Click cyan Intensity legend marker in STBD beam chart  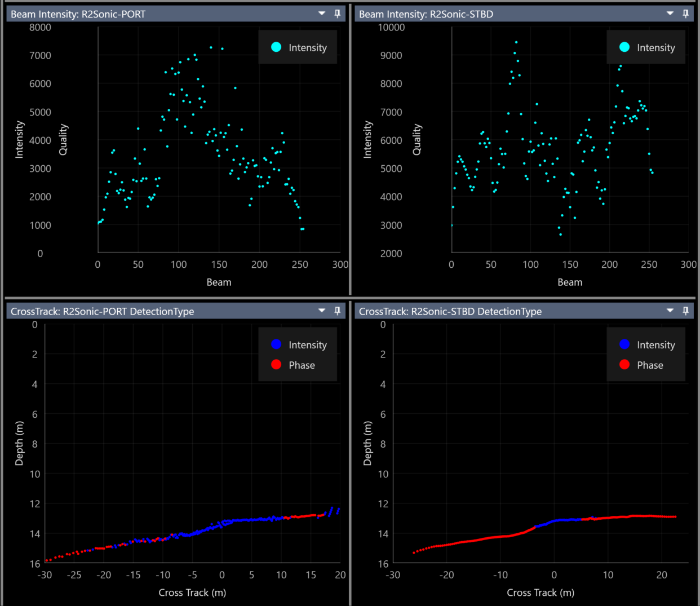point(624,47)
